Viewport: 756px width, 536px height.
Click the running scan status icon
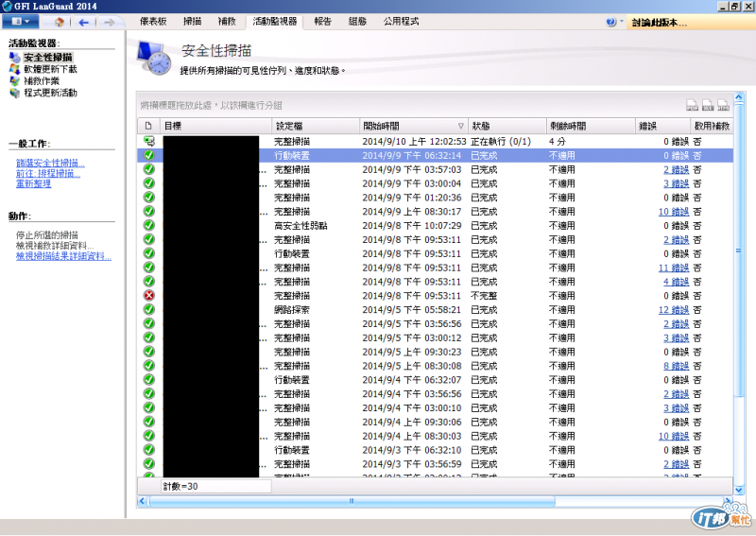(x=149, y=142)
